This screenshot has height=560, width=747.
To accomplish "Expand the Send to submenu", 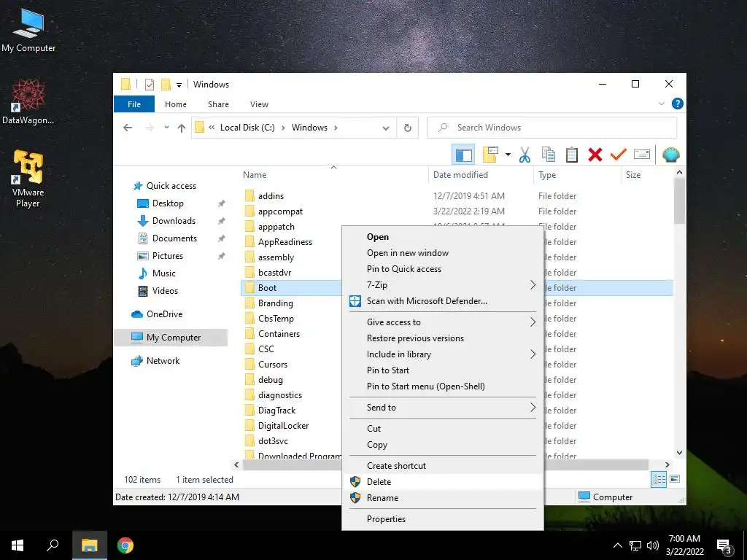I will [442, 408].
